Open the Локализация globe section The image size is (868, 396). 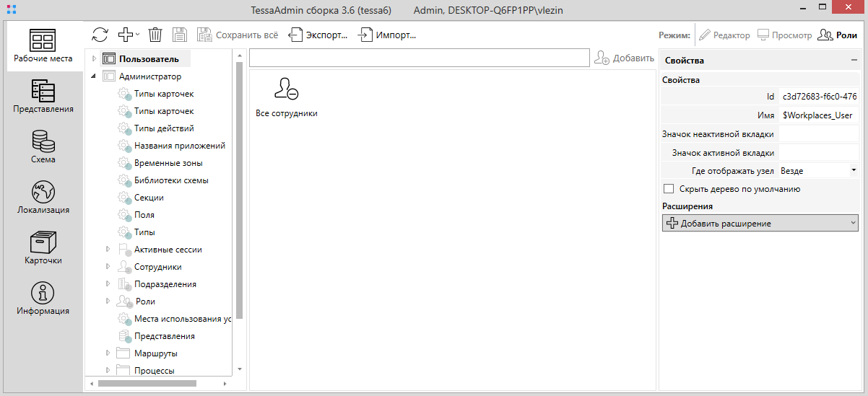(43, 198)
